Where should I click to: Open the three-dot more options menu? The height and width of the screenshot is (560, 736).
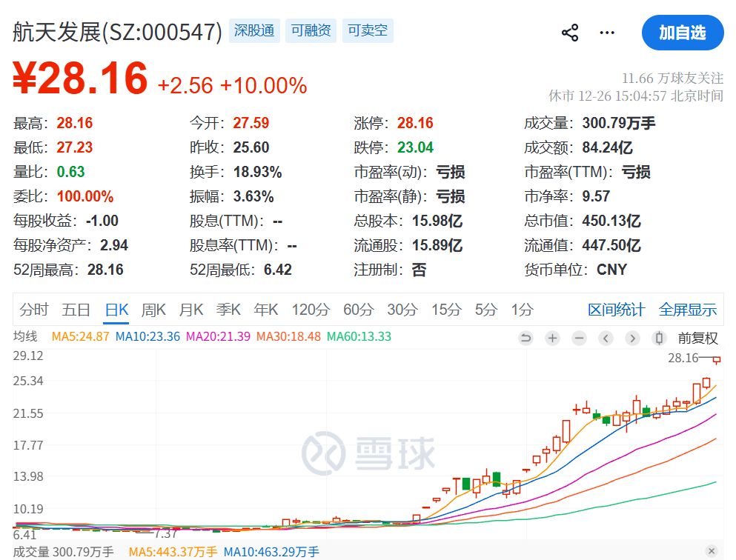pos(607,33)
